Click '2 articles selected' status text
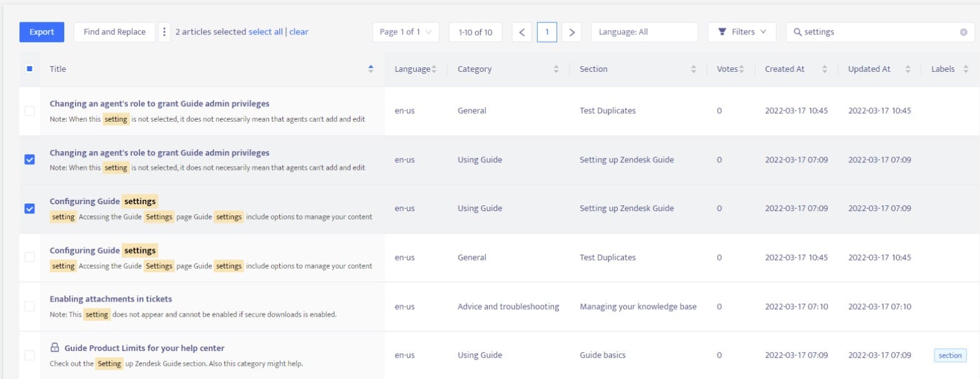The image size is (980, 379). [210, 32]
